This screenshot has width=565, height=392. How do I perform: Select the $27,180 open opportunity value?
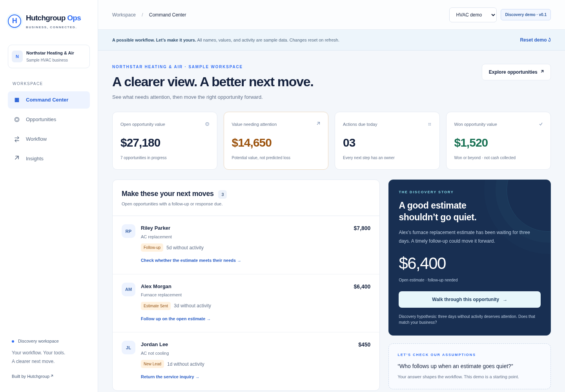click(x=140, y=143)
